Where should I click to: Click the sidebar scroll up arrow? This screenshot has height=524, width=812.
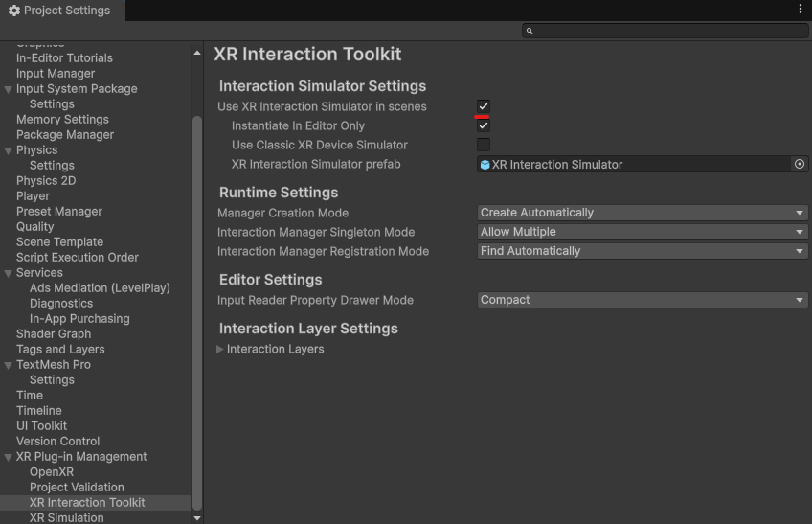(197, 53)
